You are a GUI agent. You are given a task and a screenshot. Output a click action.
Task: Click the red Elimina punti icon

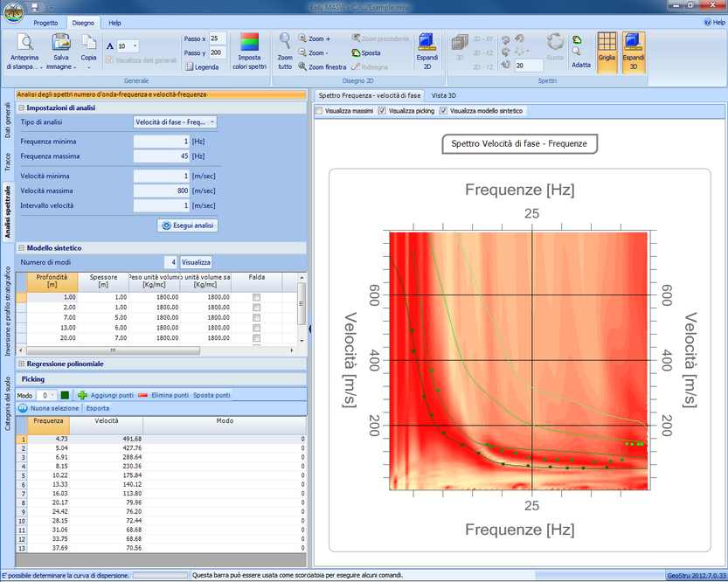(x=143, y=395)
